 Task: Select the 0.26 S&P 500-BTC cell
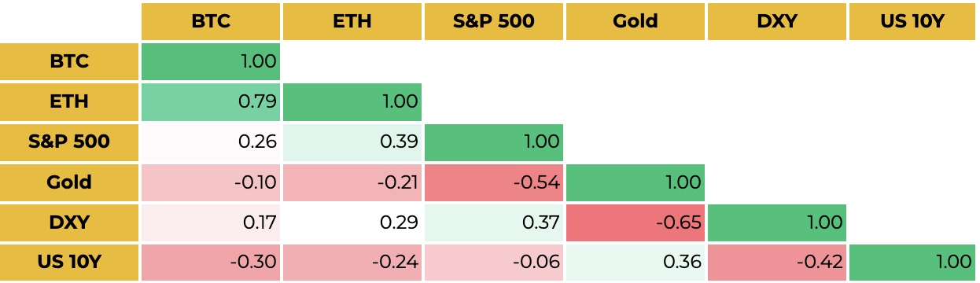tap(211, 142)
